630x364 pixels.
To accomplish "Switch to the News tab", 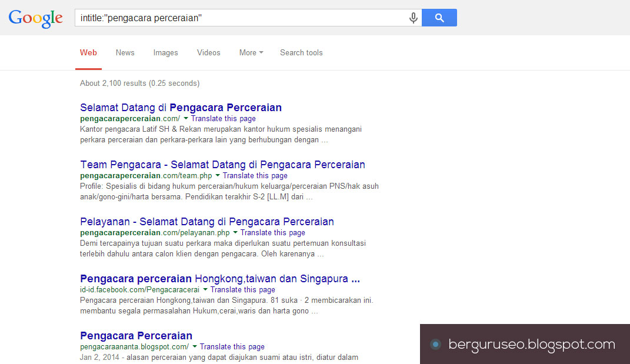I will pos(125,53).
